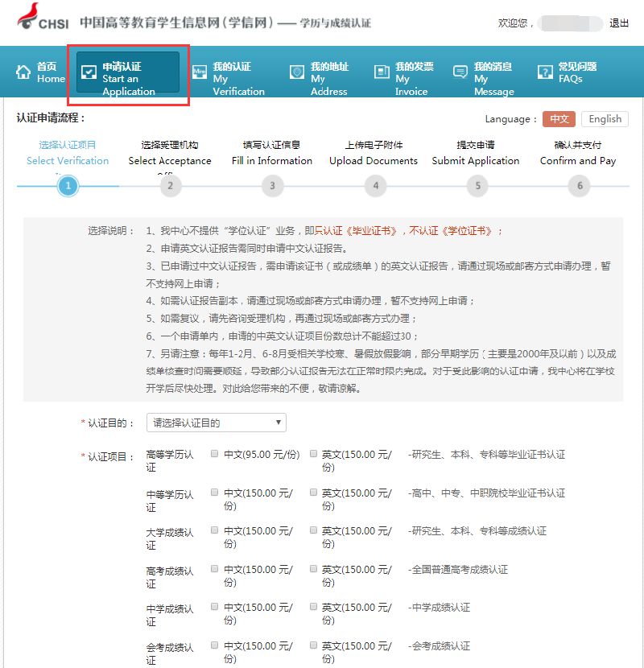Image resolution: width=644 pixels, height=668 pixels.
Task: Click the 全国普通高考成绩认证 description
Action: click(460, 570)
